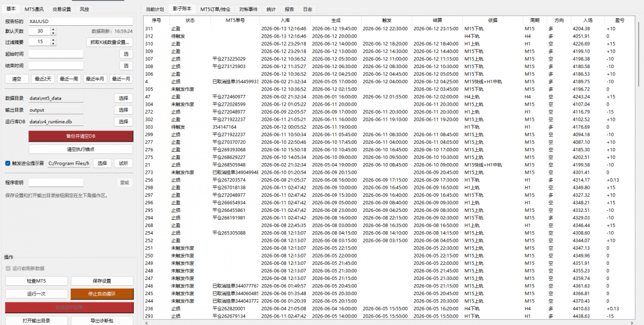Increase the 默认天数 spinner value
644x325 pixels.
tap(53, 29)
